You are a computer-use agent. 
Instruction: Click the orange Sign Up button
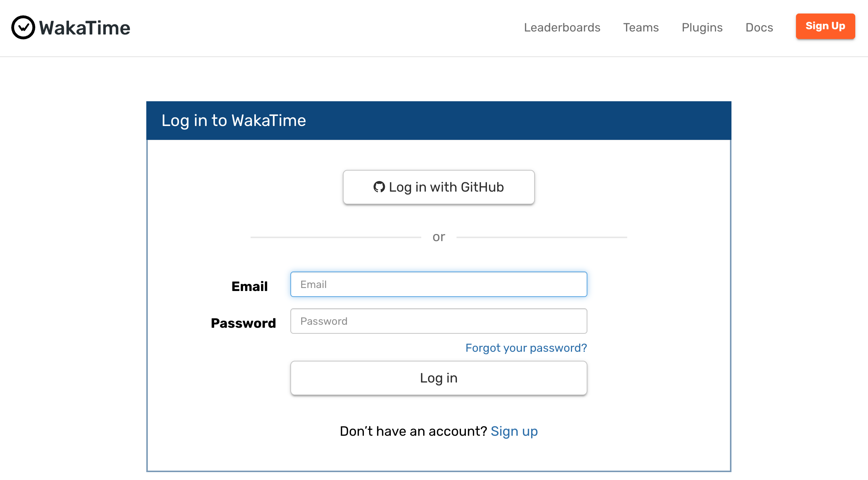tap(825, 26)
